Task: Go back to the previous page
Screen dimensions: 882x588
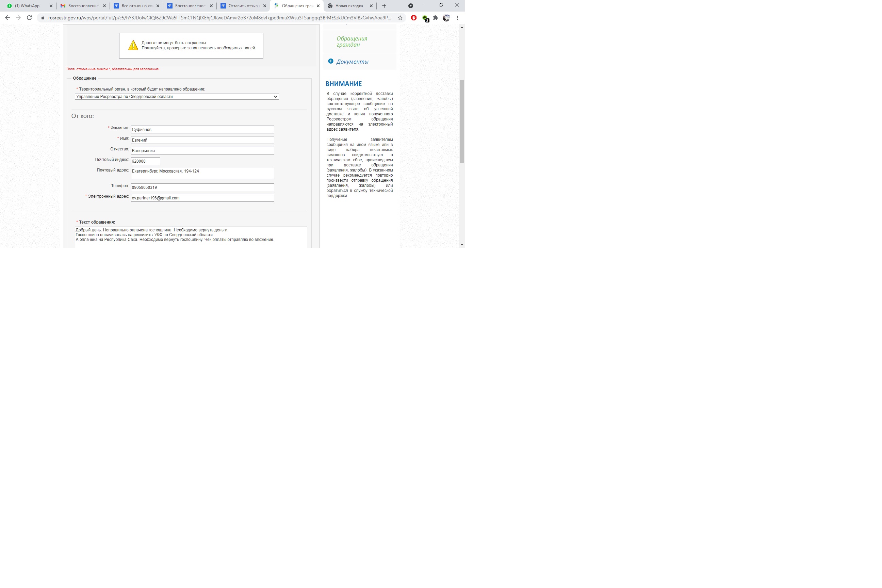Action: [7, 18]
